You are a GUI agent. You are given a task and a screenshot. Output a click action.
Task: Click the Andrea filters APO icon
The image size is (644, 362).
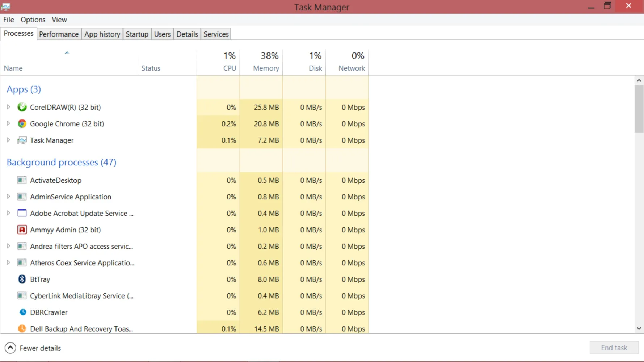(22, 246)
